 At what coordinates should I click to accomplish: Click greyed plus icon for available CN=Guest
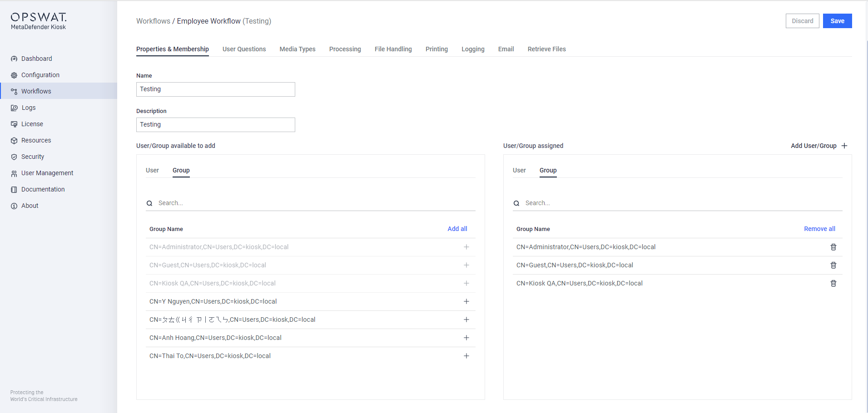coord(466,265)
